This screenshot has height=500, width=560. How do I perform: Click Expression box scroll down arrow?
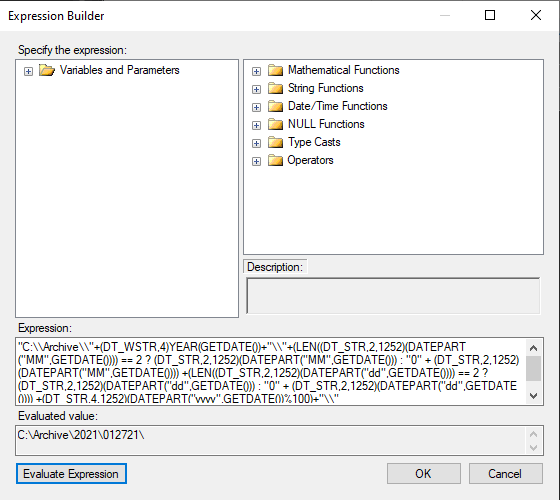pyautogui.click(x=534, y=395)
